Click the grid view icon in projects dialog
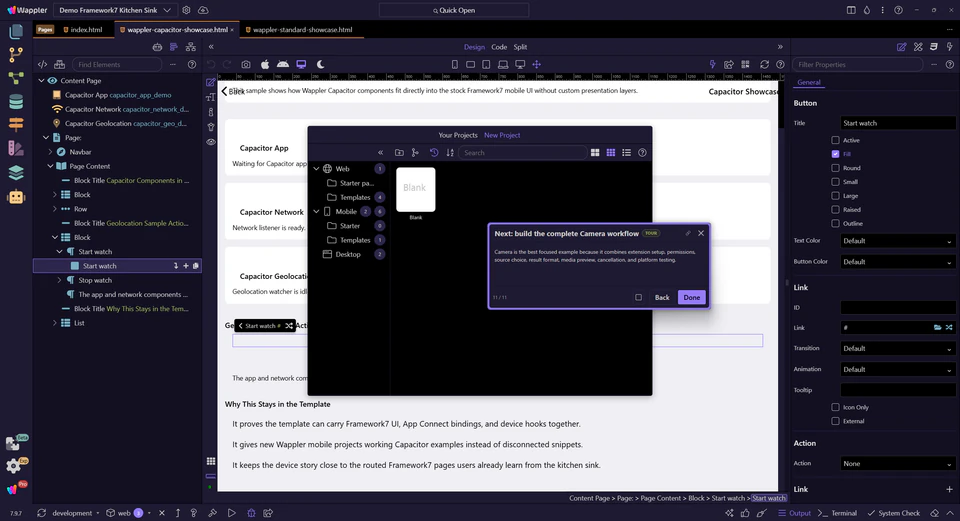960x521 pixels. 610,152
